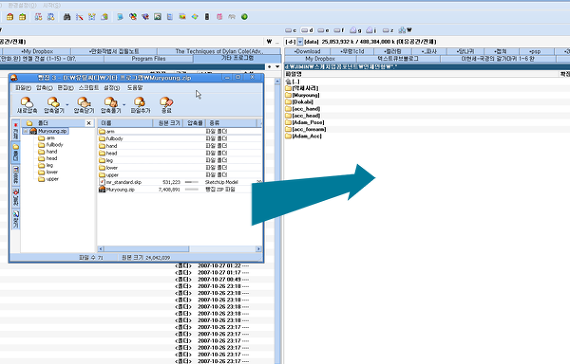Click the horizontal scrollbar in the archive file list
Image resolution: width=570 pixels, height=364 pixels.
[x=146, y=249]
